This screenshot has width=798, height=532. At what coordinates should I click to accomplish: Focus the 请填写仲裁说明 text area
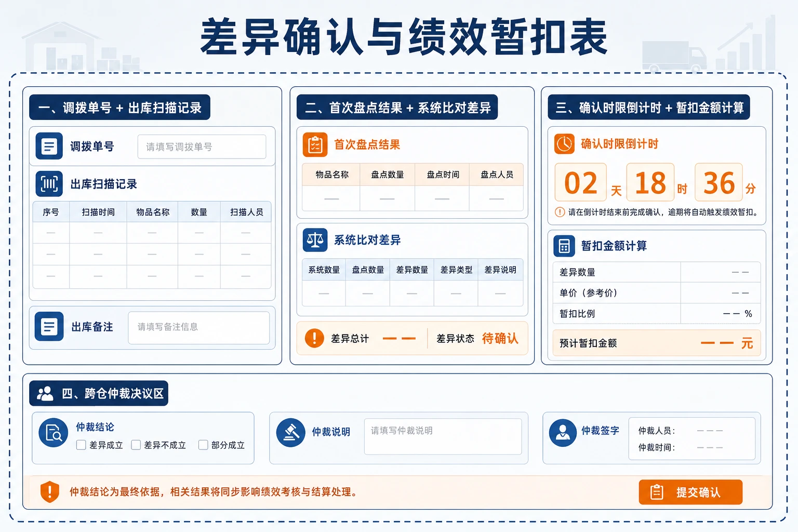[x=443, y=436]
